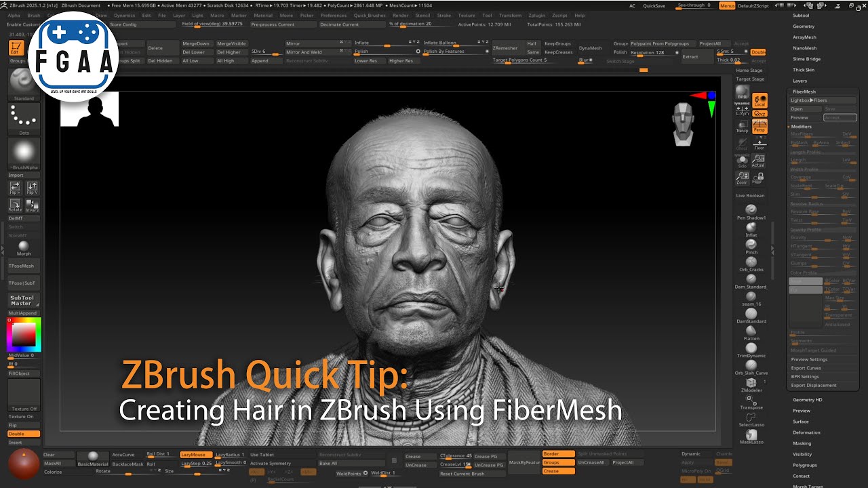Adjust the Target Polygons Count slider
868x488 pixels.
point(526,60)
